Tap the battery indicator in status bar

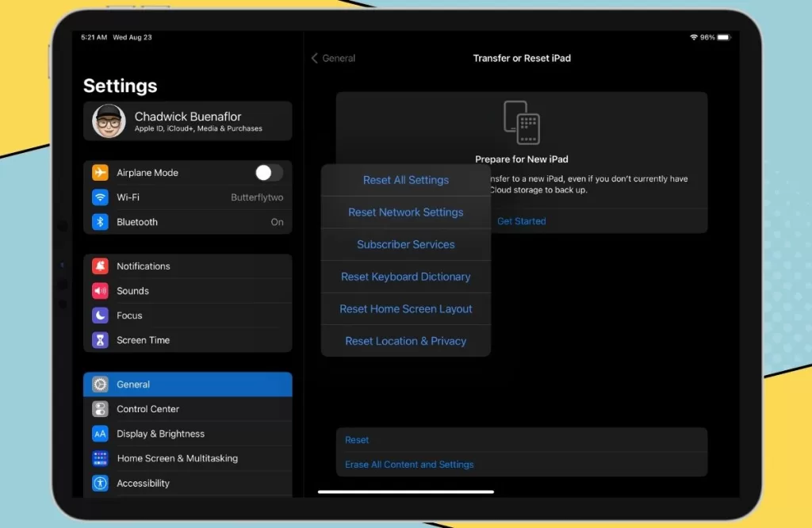(724, 37)
